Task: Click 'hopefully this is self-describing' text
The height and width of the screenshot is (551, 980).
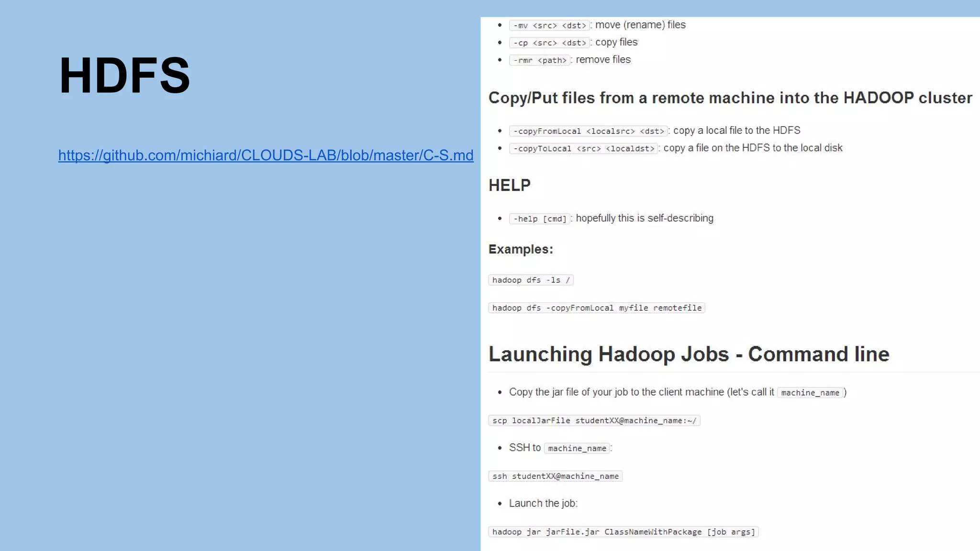Action: pos(645,219)
